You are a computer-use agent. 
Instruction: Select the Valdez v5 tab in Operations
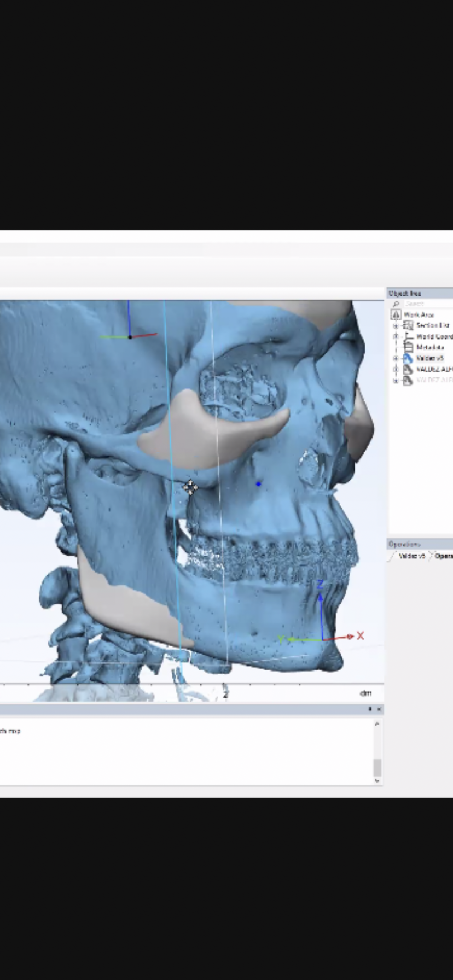[411, 556]
